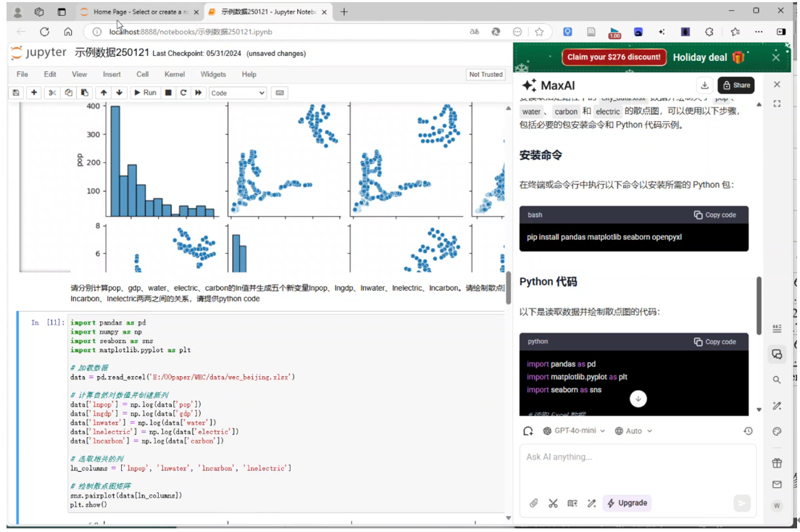Open the Kernel menu

[175, 75]
